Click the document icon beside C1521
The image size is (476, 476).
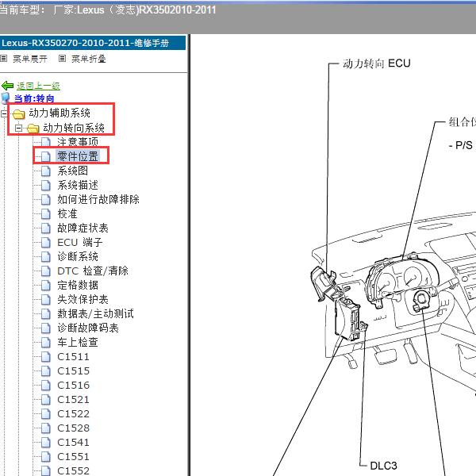point(45,400)
